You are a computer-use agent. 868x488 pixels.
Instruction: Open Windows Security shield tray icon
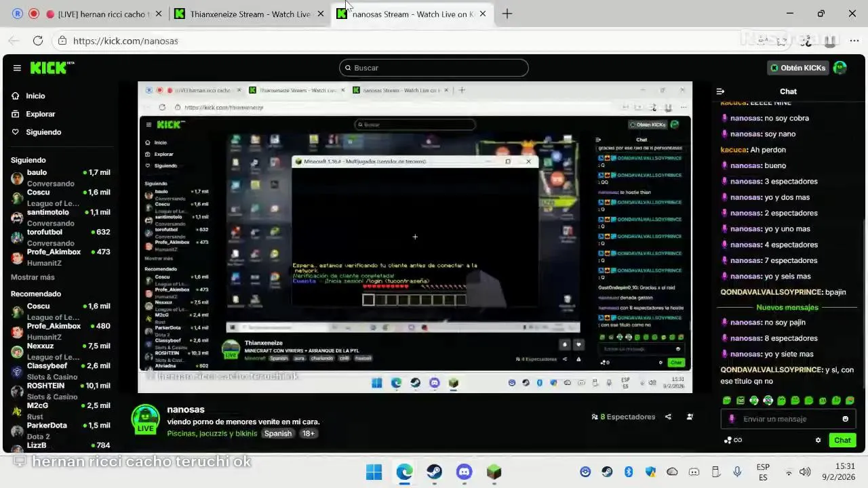[x=650, y=472]
